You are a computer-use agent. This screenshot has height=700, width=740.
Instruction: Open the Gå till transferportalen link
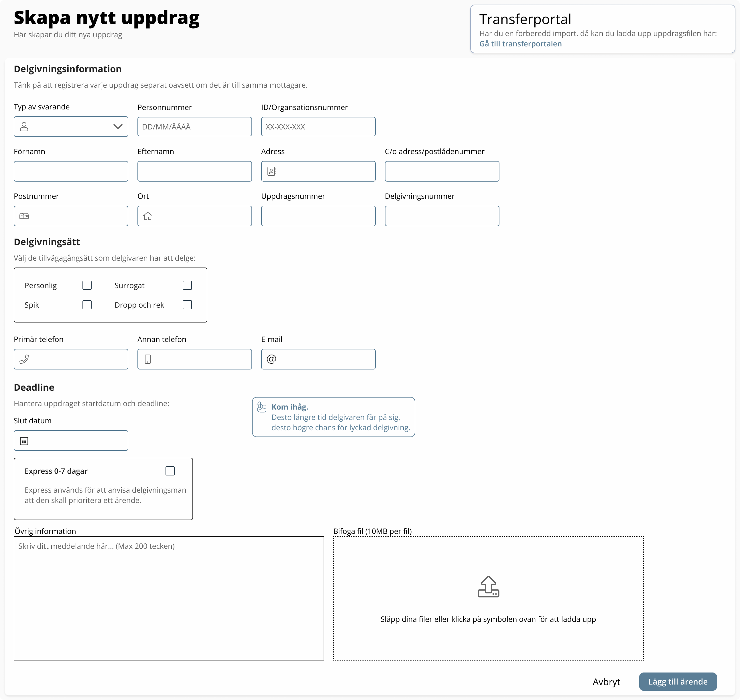click(x=520, y=44)
